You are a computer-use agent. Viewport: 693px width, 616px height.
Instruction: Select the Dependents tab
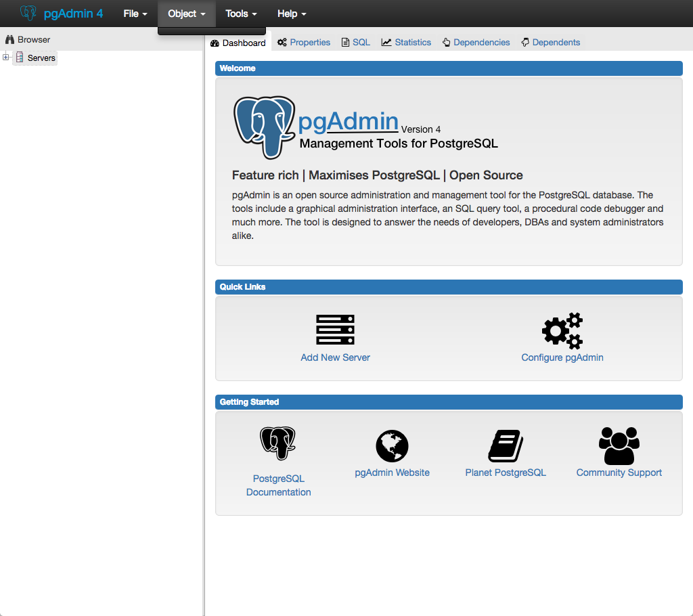pos(550,42)
